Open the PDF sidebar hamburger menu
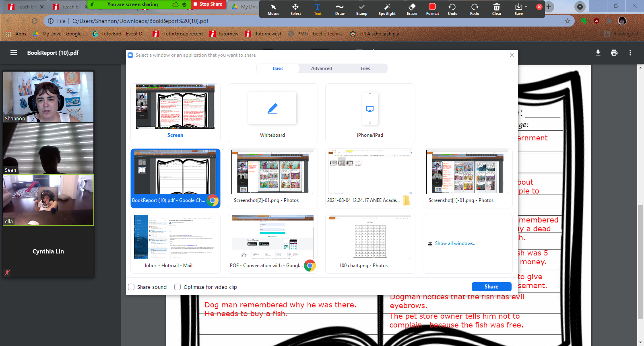This screenshot has width=644, height=346. 14,53
